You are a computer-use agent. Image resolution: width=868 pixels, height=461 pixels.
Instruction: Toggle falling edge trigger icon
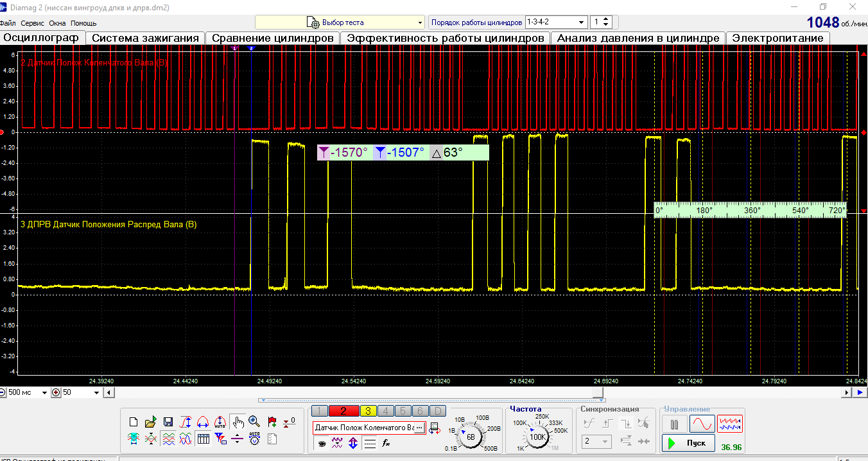coord(626,423)
